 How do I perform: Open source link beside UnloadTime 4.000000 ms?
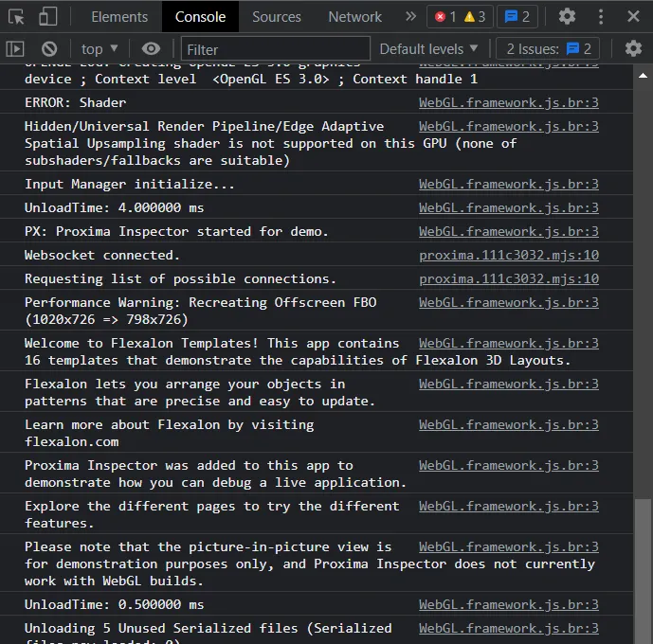click(x=509, y=207)
